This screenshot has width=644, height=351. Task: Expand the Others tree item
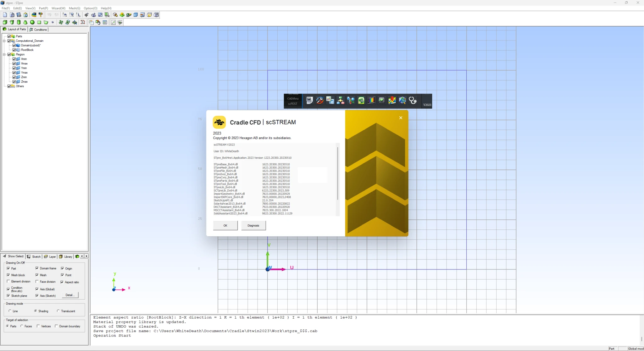[x=19, y=86]
